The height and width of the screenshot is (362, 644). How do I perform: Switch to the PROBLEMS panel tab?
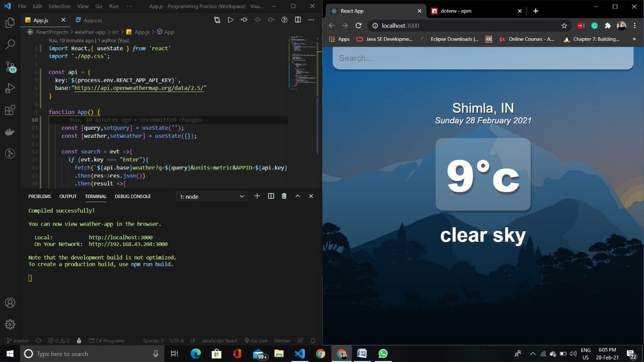(40, 196)
